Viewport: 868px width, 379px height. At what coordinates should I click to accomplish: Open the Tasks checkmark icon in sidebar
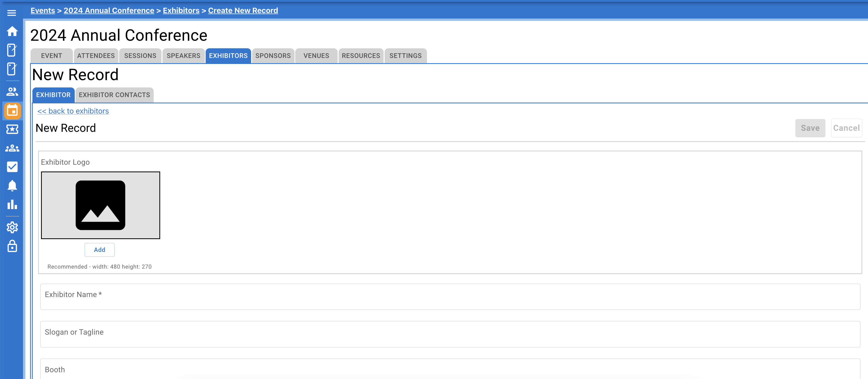tap(12, 167)
